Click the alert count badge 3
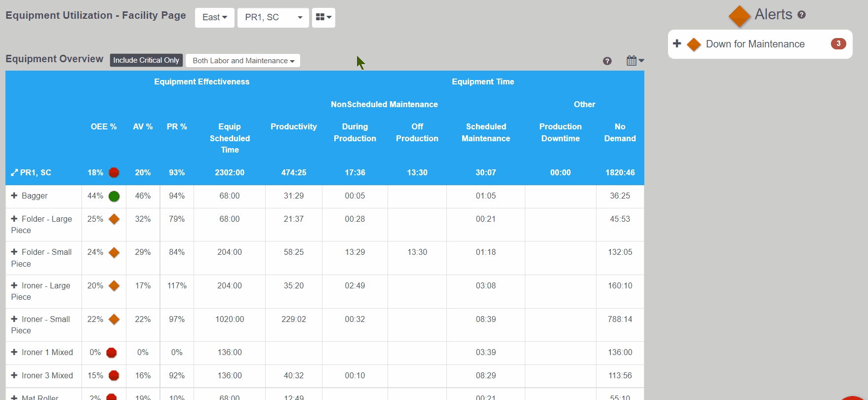The width and height of the screenshot is (868, 400). click(x=838, y=43)
